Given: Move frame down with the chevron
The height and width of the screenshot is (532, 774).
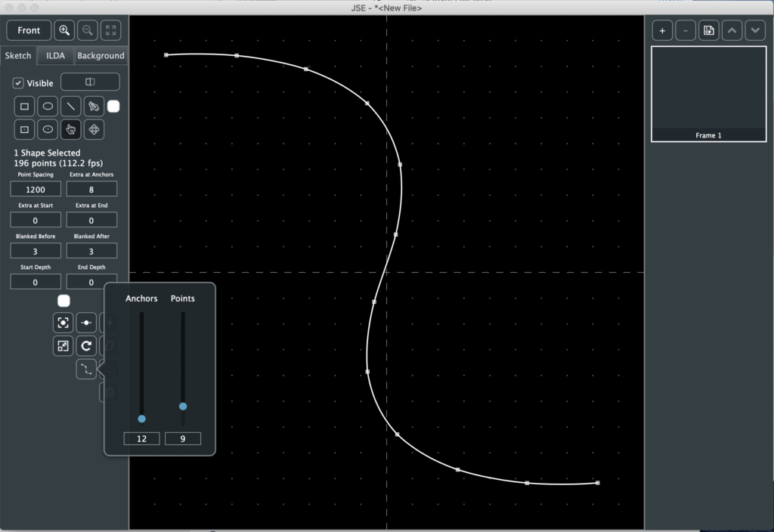Looking at the screenshot, I should pos(755,30).
